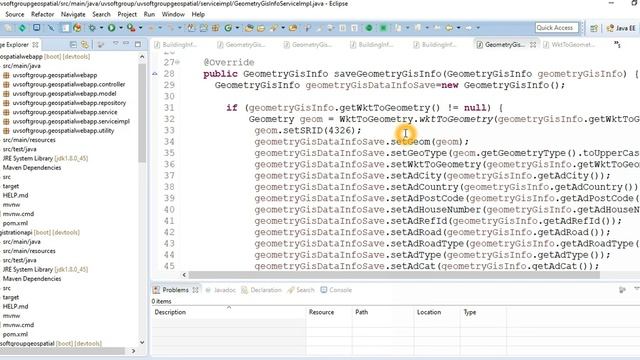Viewport: 640px width, 360px height.
Task: Click the Run External Tools toolbar icon
Action: pyautogui.click(x=131, y=28)
